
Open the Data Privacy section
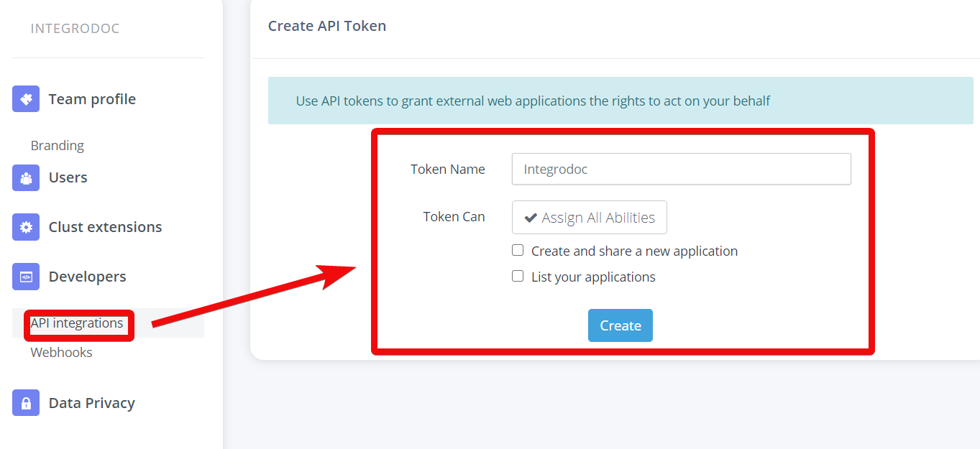[91, 403]
